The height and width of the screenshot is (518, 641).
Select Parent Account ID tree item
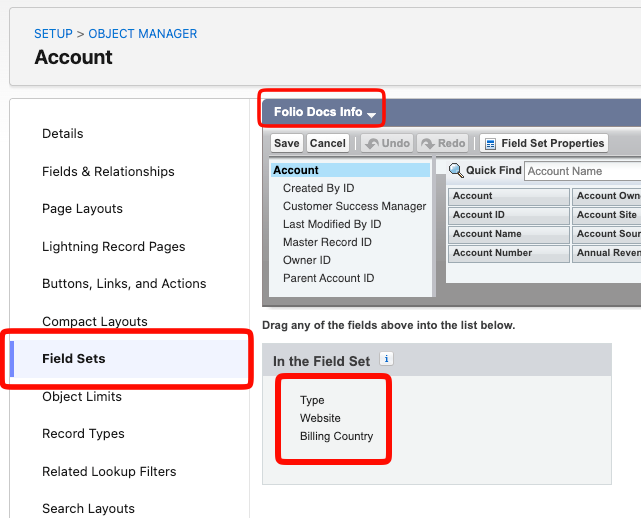click(328, 278)
